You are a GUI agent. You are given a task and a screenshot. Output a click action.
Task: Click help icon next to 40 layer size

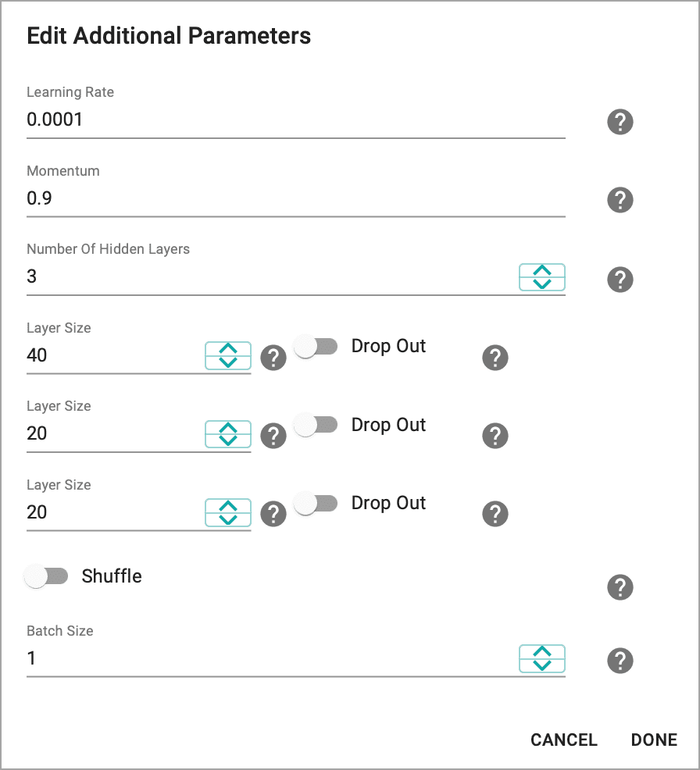(273, 358)
